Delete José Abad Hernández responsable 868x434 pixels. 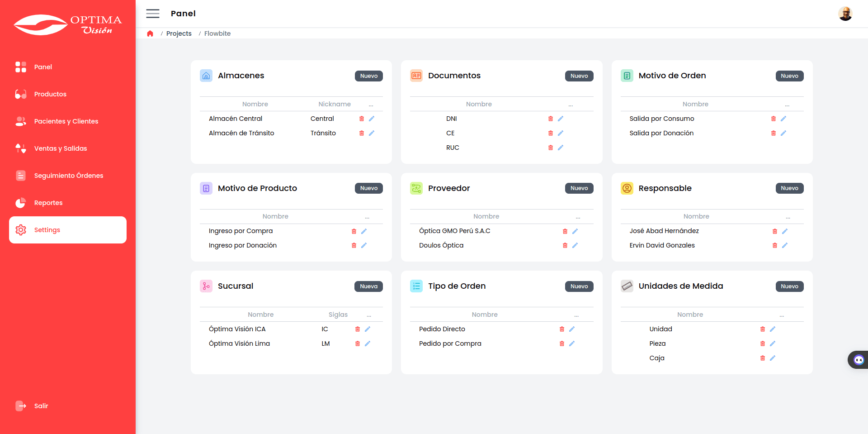tap(775, 231)
